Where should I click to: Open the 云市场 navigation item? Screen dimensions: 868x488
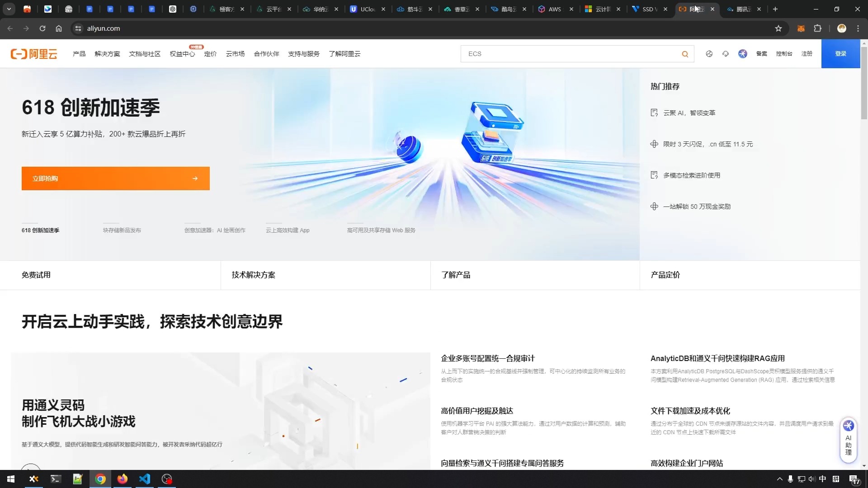pyautogui.click(x=235, y=54)
